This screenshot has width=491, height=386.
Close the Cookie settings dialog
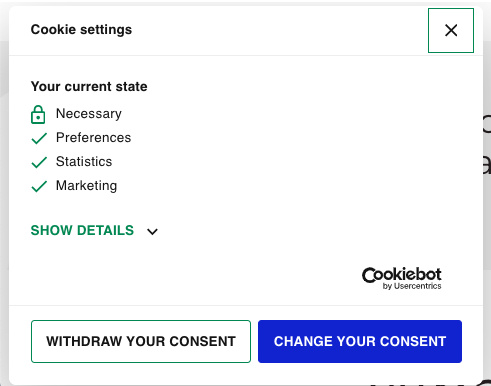pos(451,30)
